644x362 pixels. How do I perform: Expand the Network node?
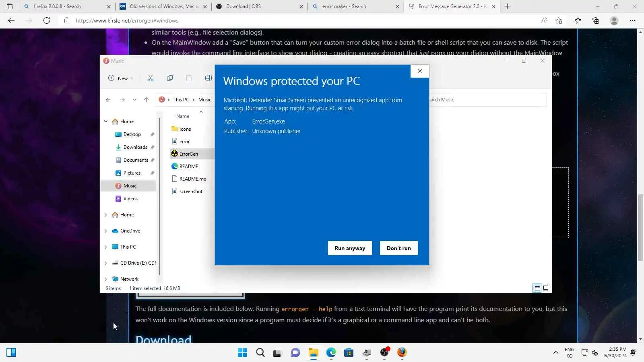(x=105, y=279)
